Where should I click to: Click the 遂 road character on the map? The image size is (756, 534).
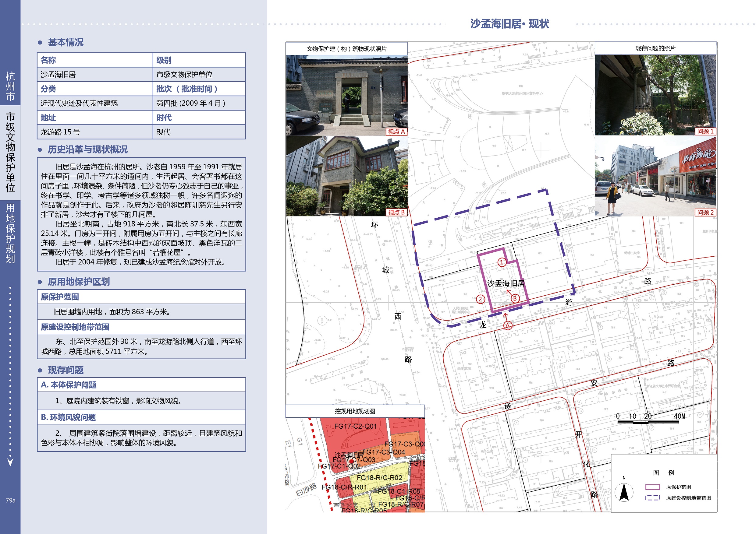click(508, 406)
